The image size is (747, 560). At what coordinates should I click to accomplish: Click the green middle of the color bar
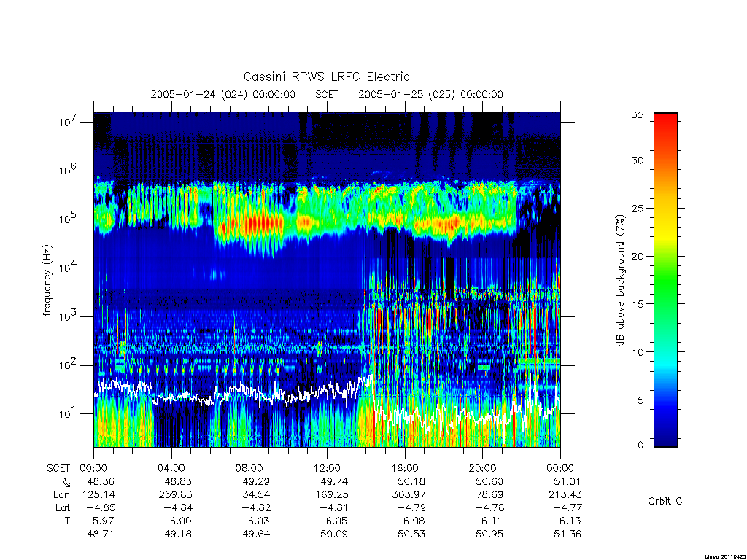click(665, 281)
